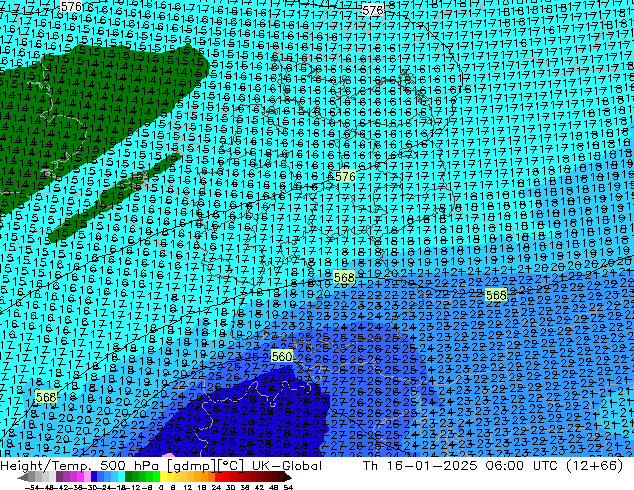The height and width of the screenshot is (490, 634).
Task: Pick the bright red legend swatch
Action: [218, 477]
